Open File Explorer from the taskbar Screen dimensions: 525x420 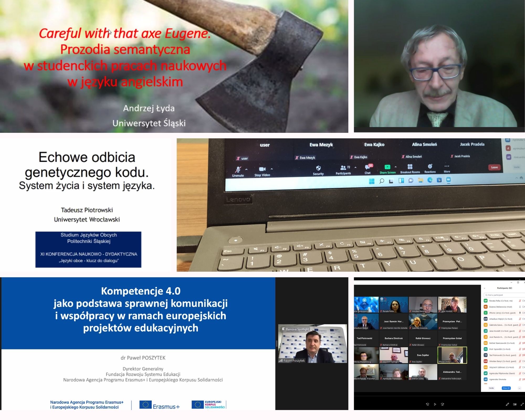click(x=421, y=180)
